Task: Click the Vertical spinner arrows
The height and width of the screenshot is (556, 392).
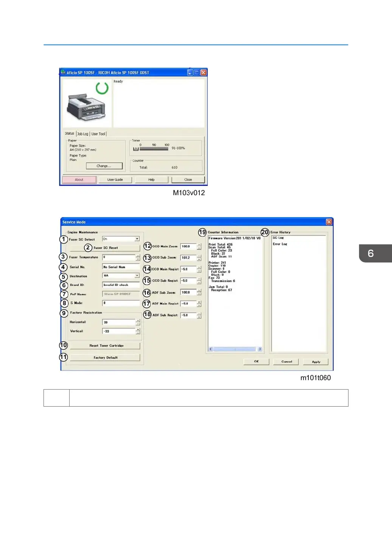Action: [138, 331]
